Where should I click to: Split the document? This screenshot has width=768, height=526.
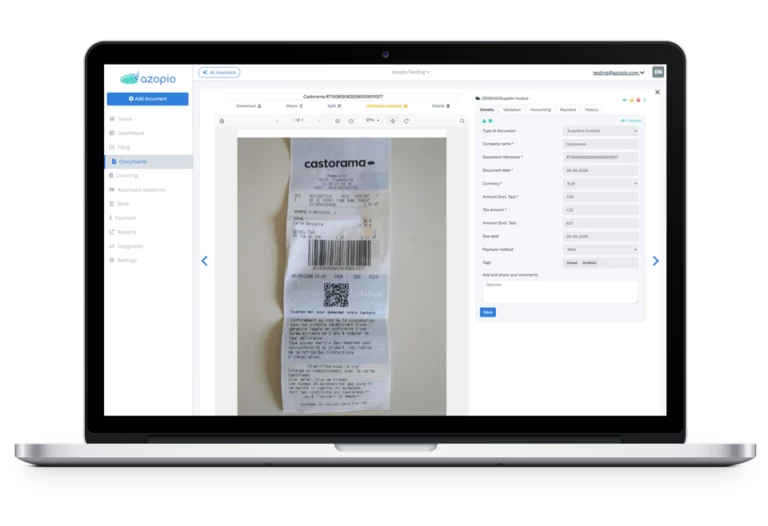pos(335,106)
